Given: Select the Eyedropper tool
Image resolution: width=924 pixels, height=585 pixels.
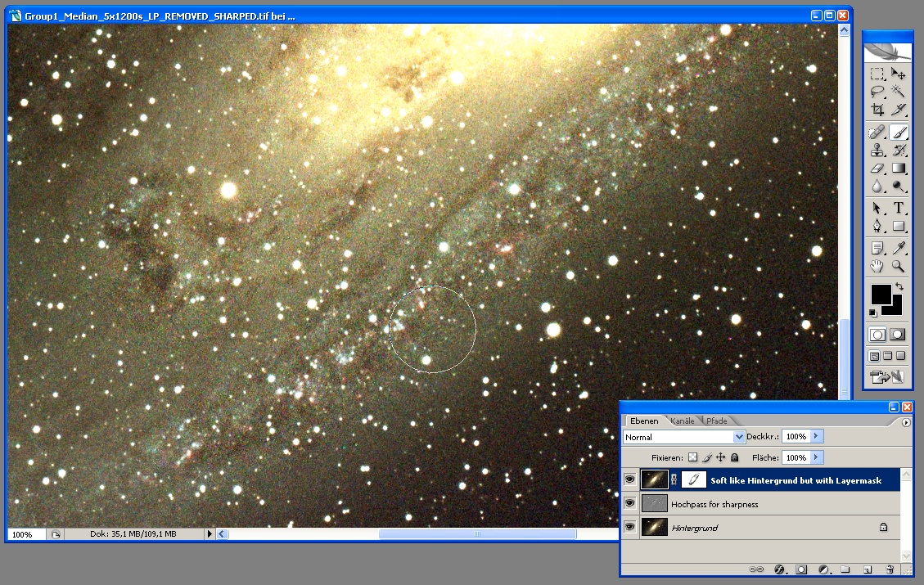Looking at the screenshot, I should [898, 248].
